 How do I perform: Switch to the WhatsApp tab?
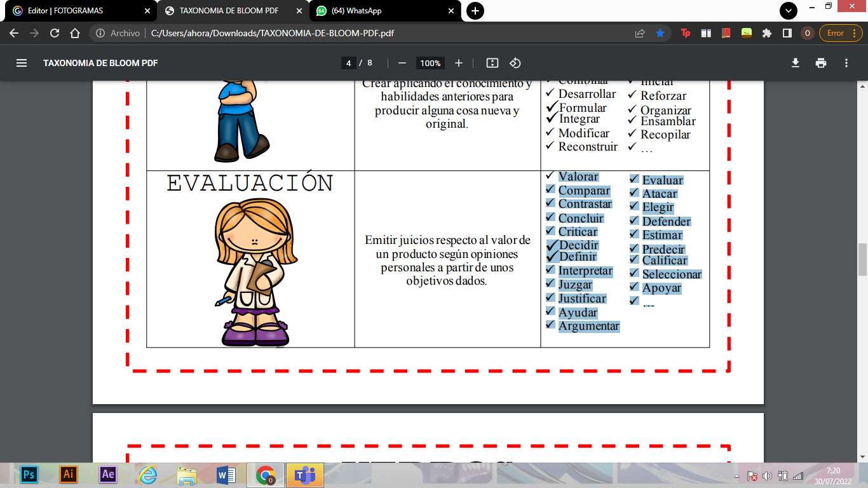381,11
